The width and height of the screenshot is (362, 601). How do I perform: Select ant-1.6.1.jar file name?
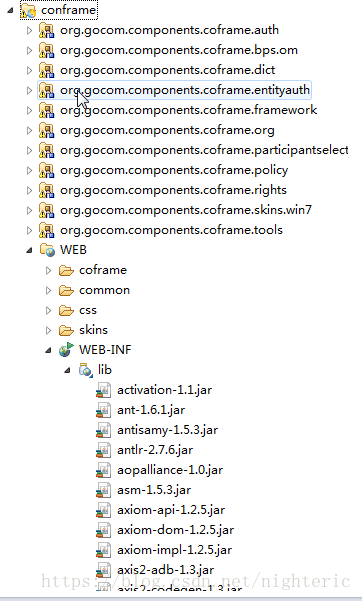[x=151, y=410]
